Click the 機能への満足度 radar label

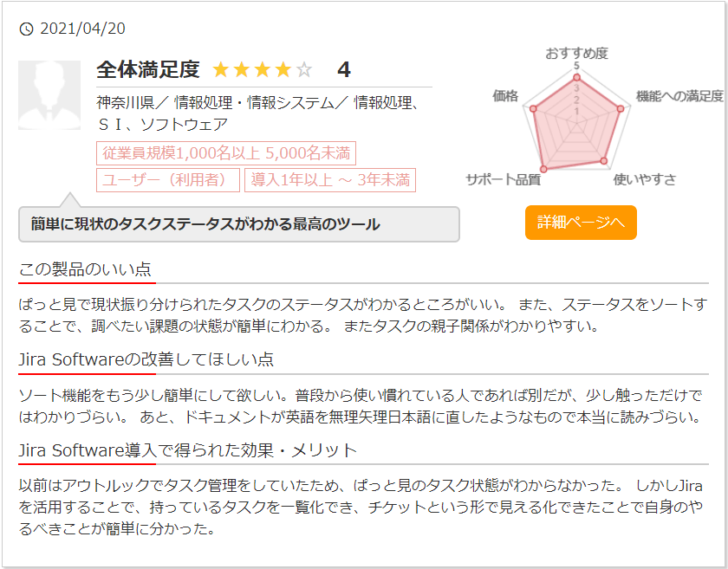679,96
